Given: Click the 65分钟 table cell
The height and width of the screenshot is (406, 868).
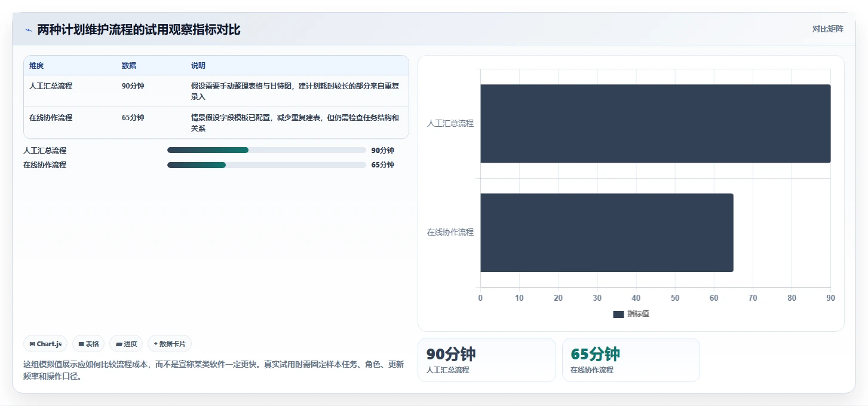Looking at the screenshot, I should (133, 118).
